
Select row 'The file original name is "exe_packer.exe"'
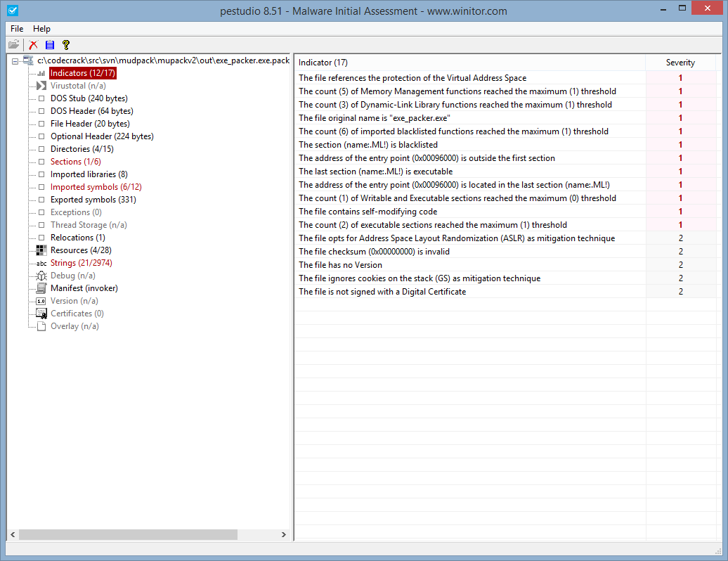pyautogui.click(x=505, y=118)
